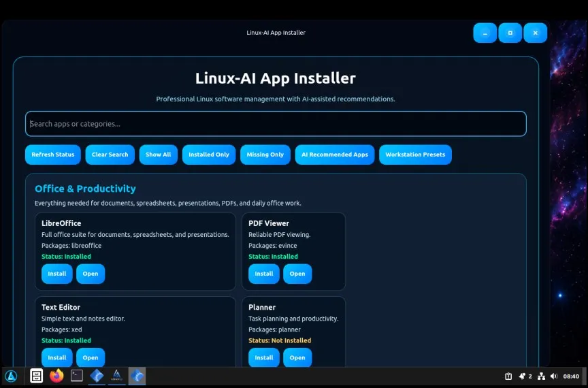Click the blue diamond icon beside the terminal
The width and height of the screenshot is (588, 388).
(x=97, y=376)
